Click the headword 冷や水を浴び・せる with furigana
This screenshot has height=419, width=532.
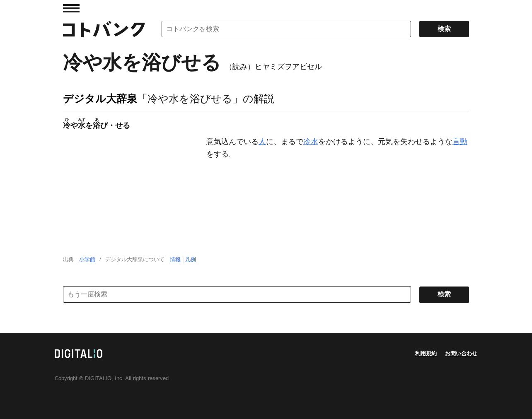(97, 124)
